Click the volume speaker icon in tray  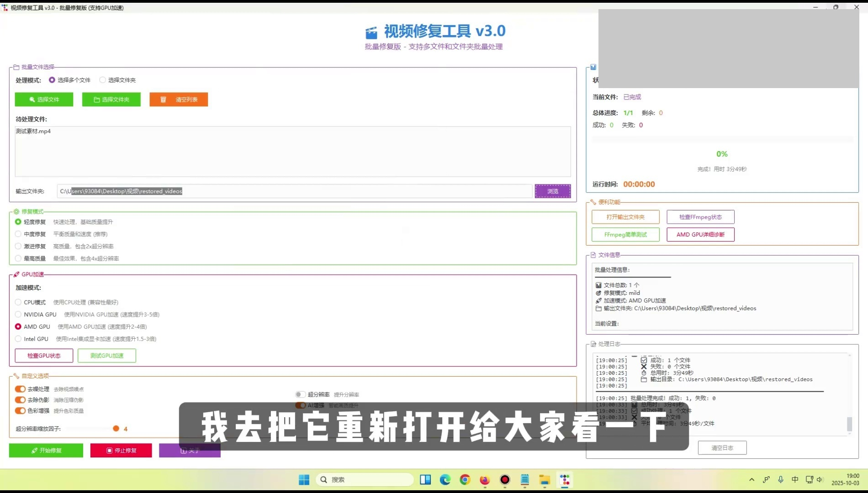(x=820, y=480)
